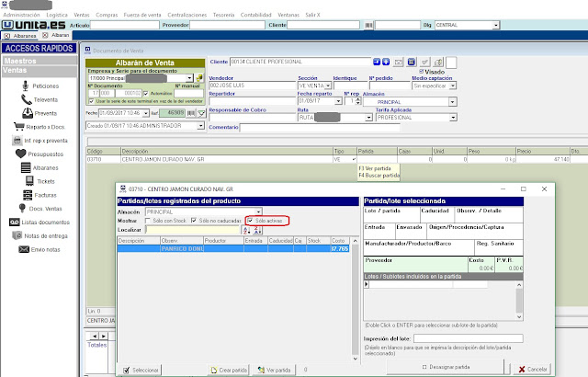Click the Cancelar button
Viewport: 588px width, 377px height.
[x=534, y=369]
